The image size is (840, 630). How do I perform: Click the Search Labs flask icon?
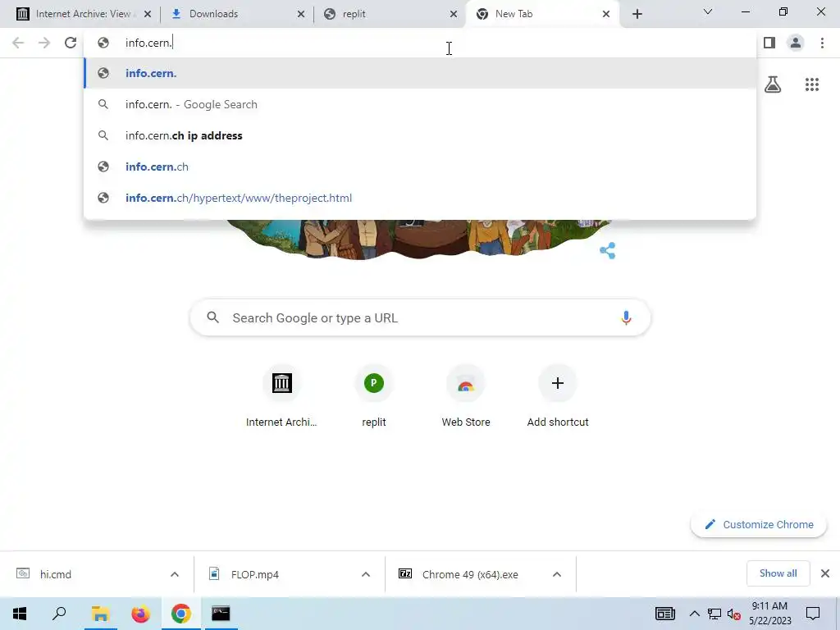[773, 84]
